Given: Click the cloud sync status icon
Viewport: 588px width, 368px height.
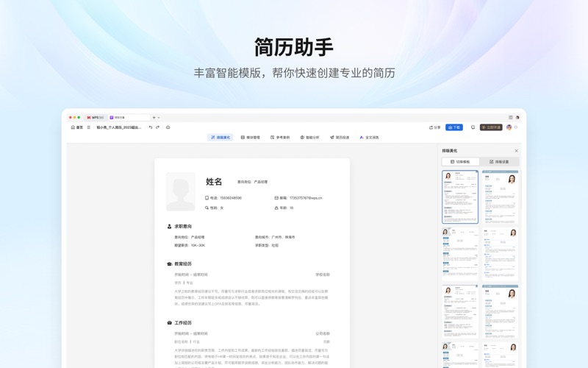Looking at the screenshot, I should click(x=168, y=127).
